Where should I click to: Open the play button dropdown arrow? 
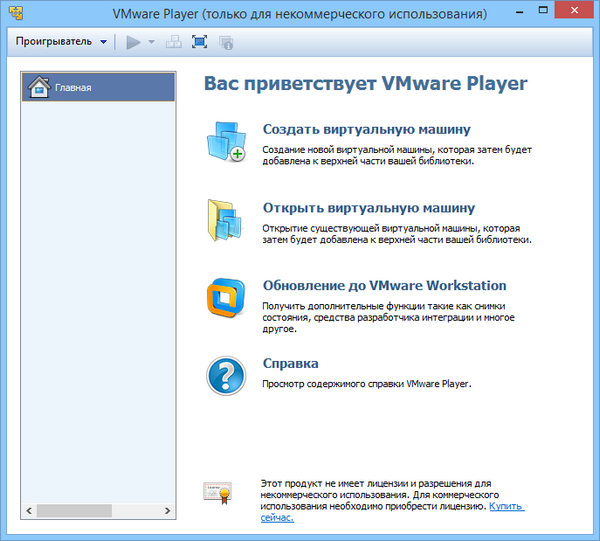pos(152,42)
